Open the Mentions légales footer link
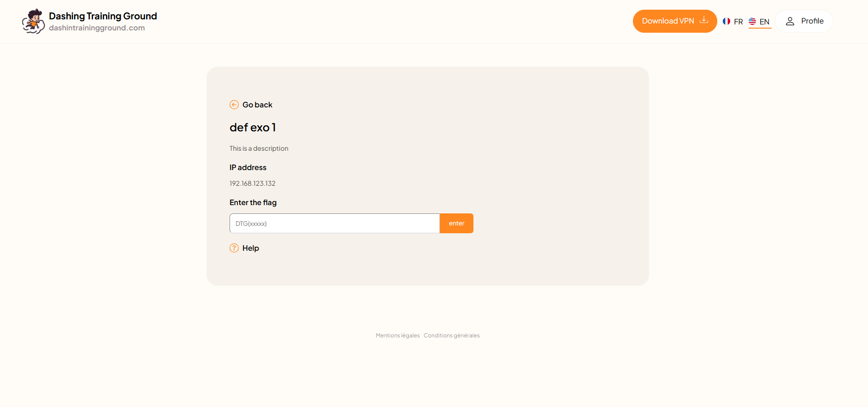The image size is (868, 407). (397, 336)
